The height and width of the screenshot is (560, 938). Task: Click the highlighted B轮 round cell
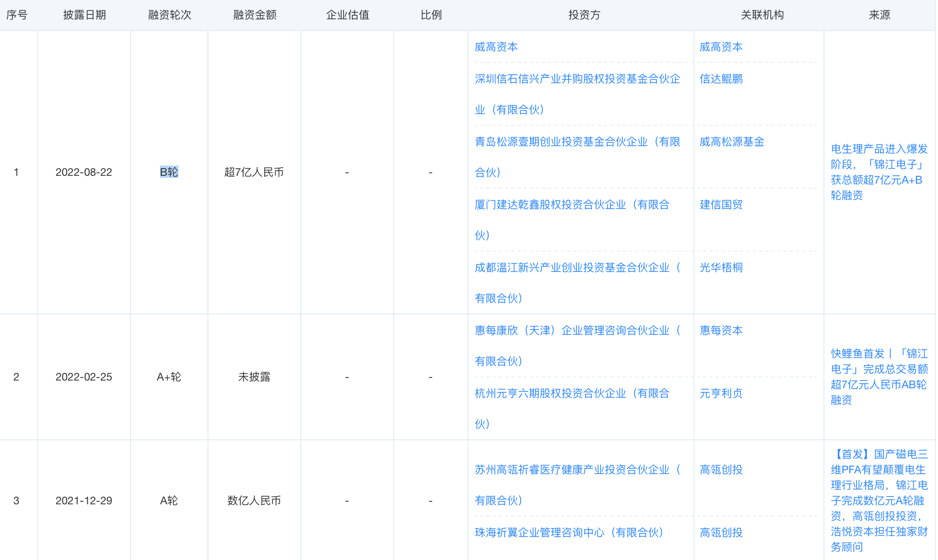(x=169, y=172)
